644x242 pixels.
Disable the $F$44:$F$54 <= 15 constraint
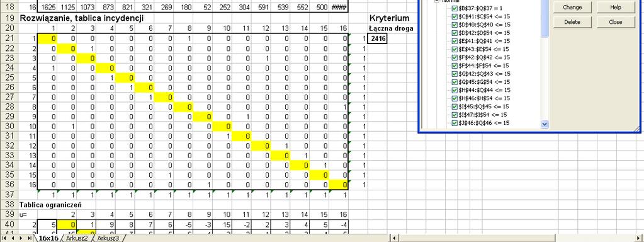coord(455,66)
